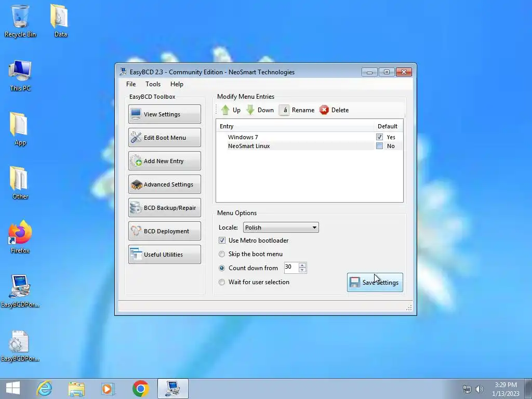Increase countdown with up spinner arrow

(302, 265)
